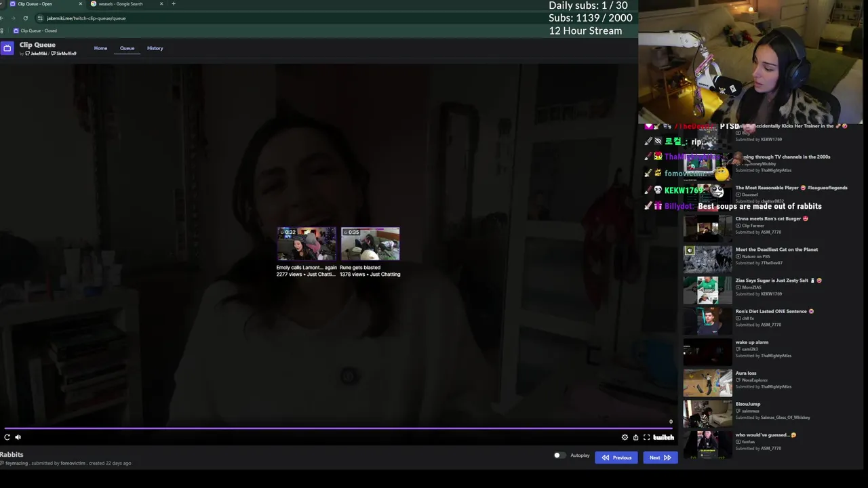Viewport: 868px width, 488px height.
Task: Open the JakeMiki GitHub link
Action: coord(36,54)
